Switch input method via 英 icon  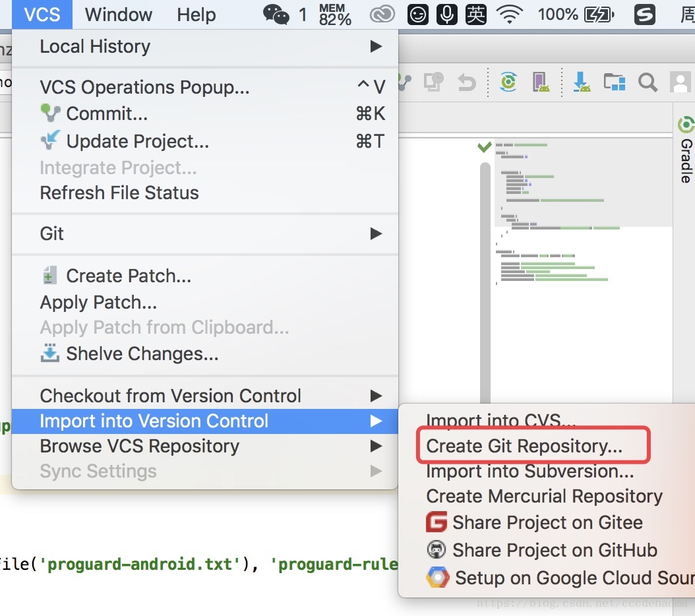click(x=475, y=15)
